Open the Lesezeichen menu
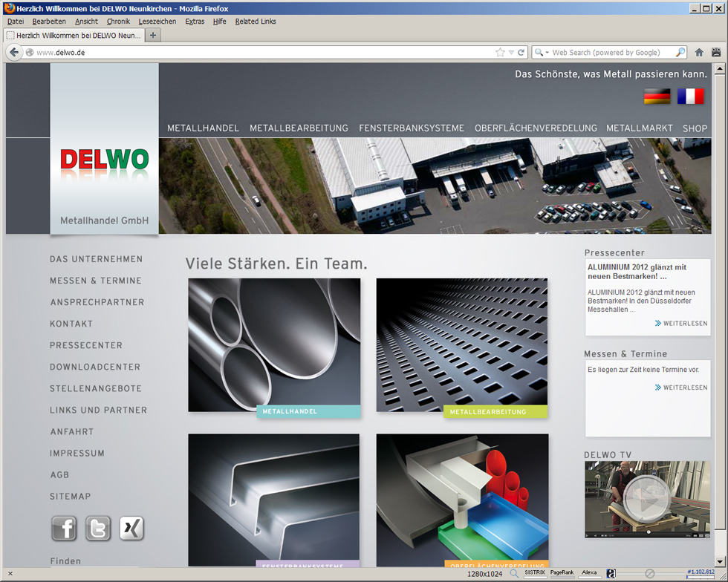 (x=157, y=22)
